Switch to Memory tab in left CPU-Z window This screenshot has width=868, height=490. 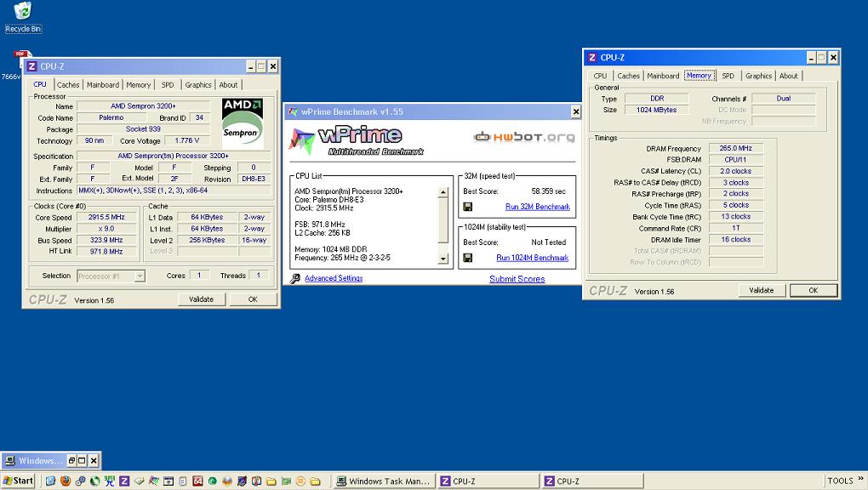point(139,85)
